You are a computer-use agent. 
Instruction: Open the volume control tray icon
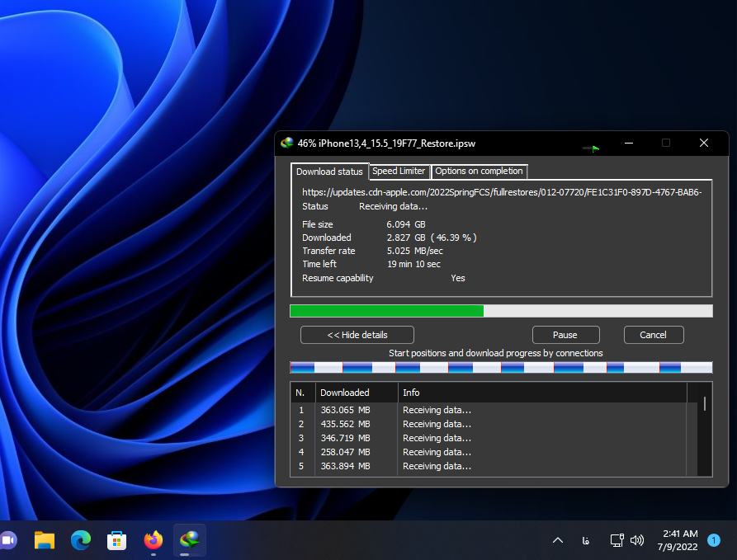pyautogui.click(x=637, y=540)
